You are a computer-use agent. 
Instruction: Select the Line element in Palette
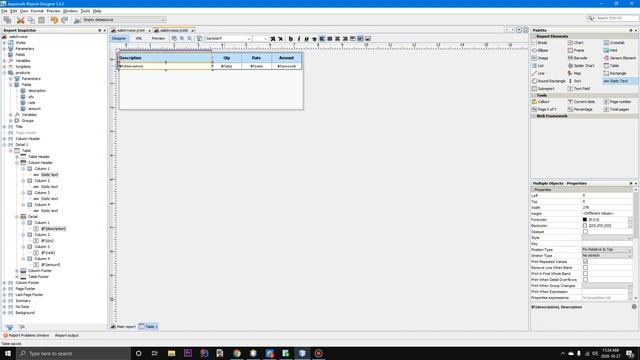[x=539, y=73]
